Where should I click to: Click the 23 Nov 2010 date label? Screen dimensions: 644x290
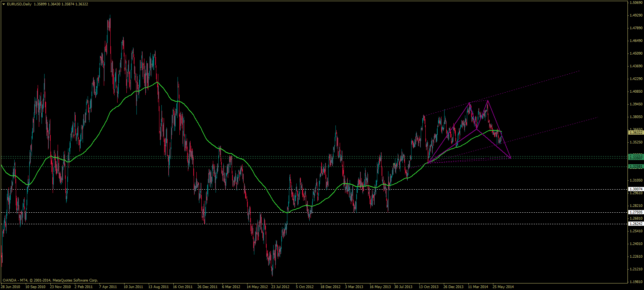(60, 287)
